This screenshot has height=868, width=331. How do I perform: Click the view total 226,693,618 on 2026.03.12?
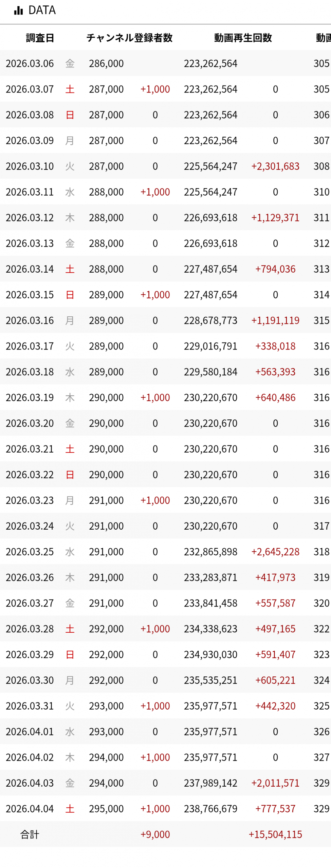[210, 218]
